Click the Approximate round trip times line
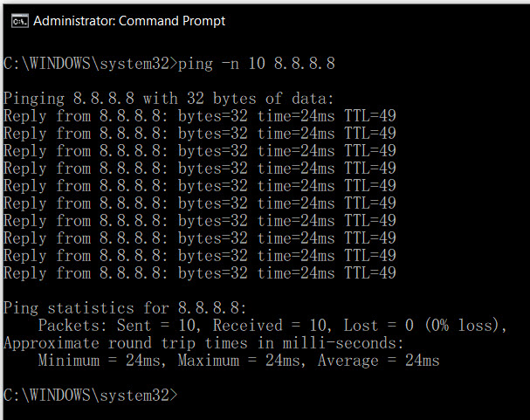This screenshot has height=420, width=530. pos(203,343)
